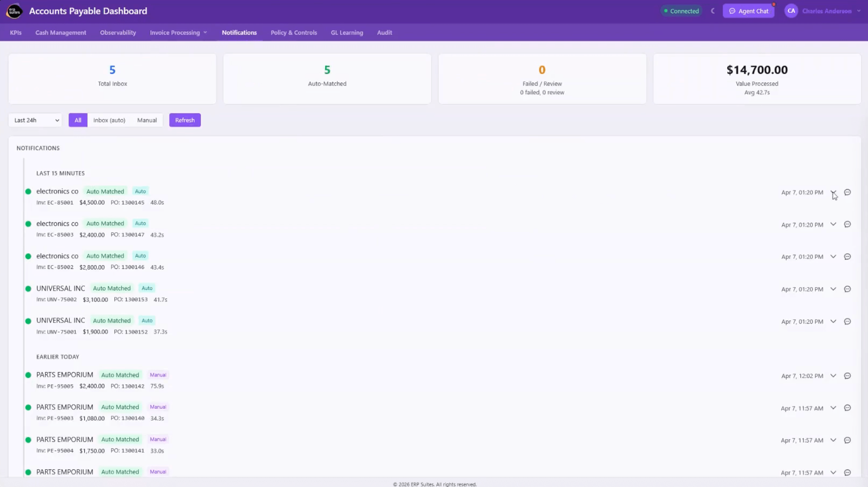
Task: Toggle dark mode moon icon
Action: tap(713, 11)
